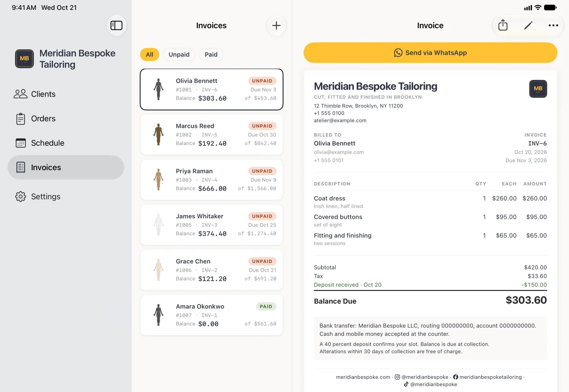Open Marcus Reed's invoice INV-5
The height and width of the screenshot is (392, 569).
click(x=212, y=135)
